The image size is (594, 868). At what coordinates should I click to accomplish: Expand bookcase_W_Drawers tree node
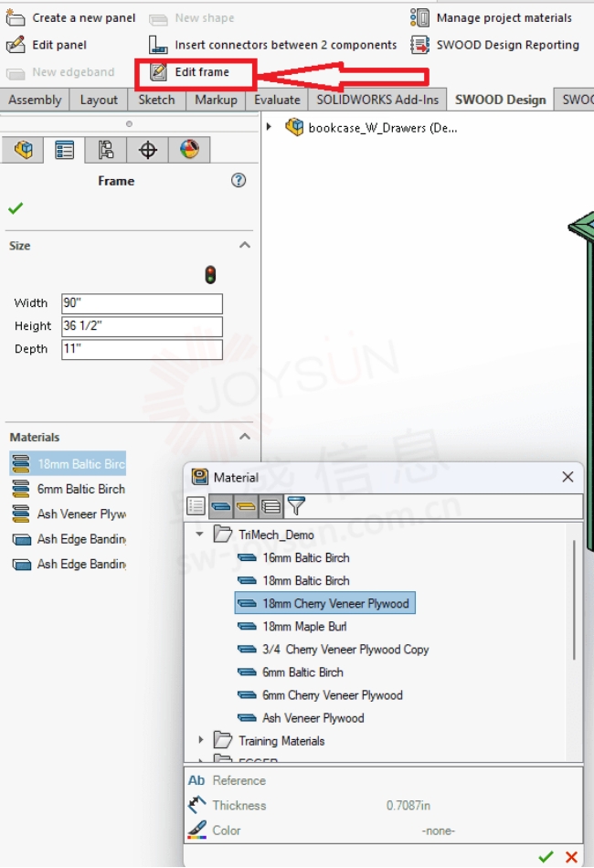(269, 127)
